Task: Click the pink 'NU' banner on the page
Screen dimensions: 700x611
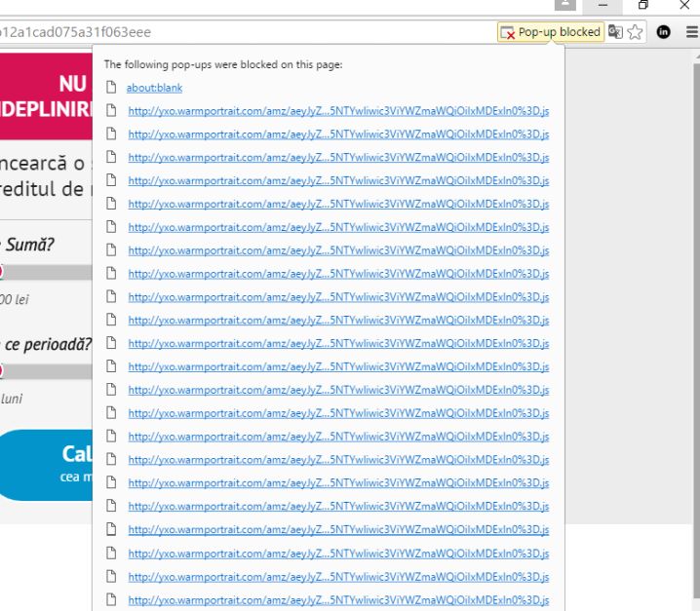Action: 47,95
